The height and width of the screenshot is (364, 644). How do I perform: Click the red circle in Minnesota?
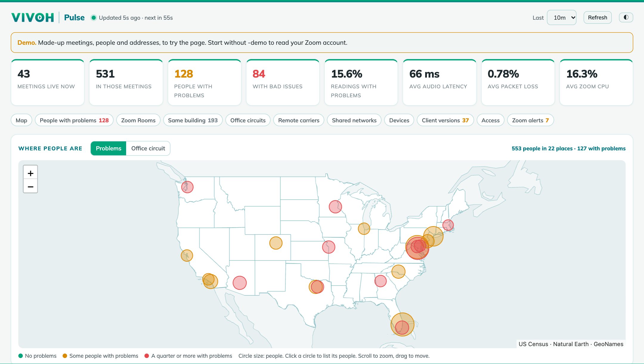pos(335,207)
